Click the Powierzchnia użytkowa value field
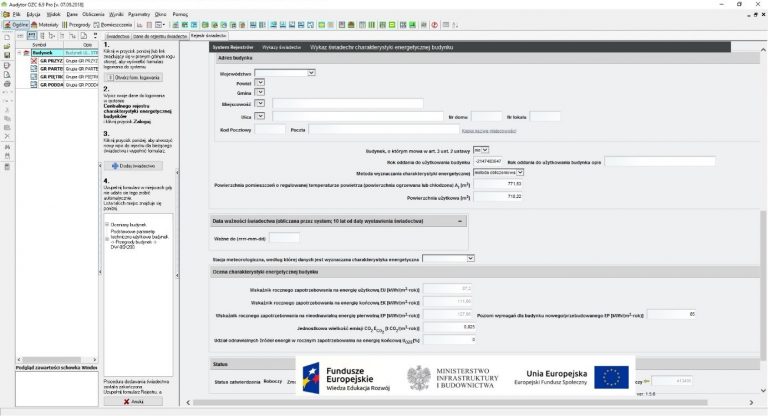Viewport: 768px width, 416px height. click(x=498, y=196)
